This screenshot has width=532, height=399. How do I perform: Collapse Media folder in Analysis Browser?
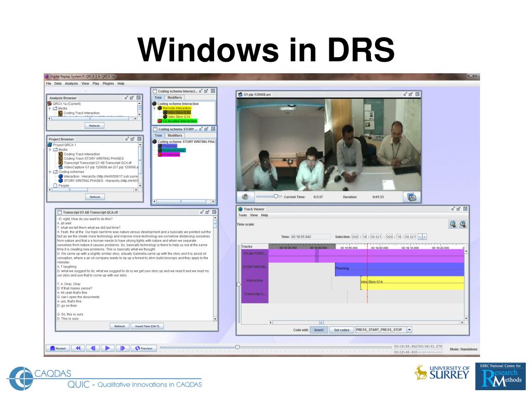coord(50,109)
